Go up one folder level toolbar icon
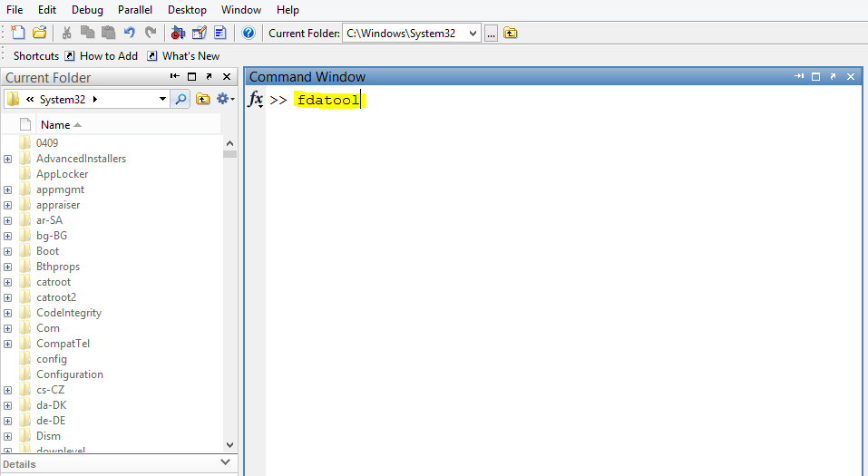 click(x=511, y=34)
